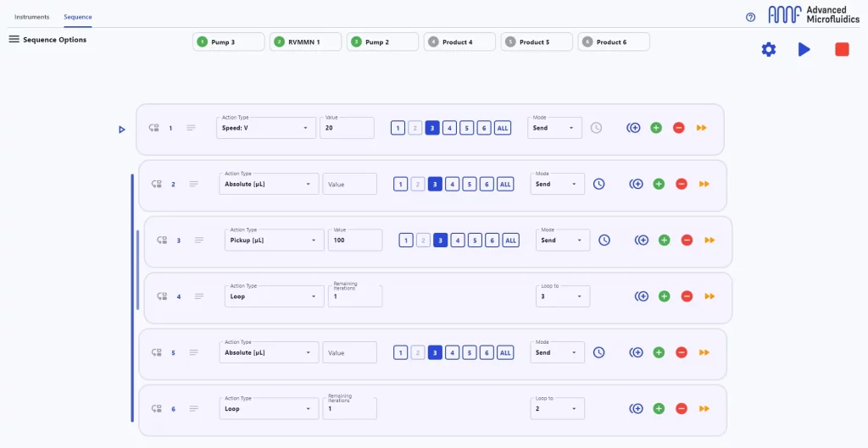This screenshot has height=448, width=868.
Task: Open Action Type dropdown in step 5
Action: (x=269, y=352)
